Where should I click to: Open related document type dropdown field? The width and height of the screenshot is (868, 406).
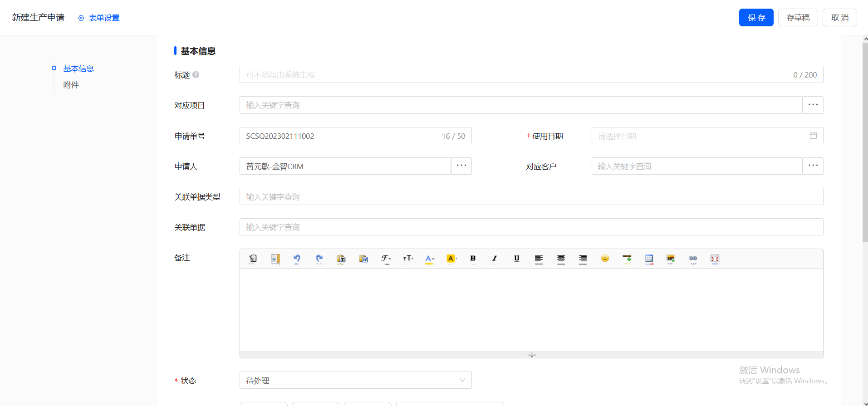pyautogui.click(x=531, y=196)
